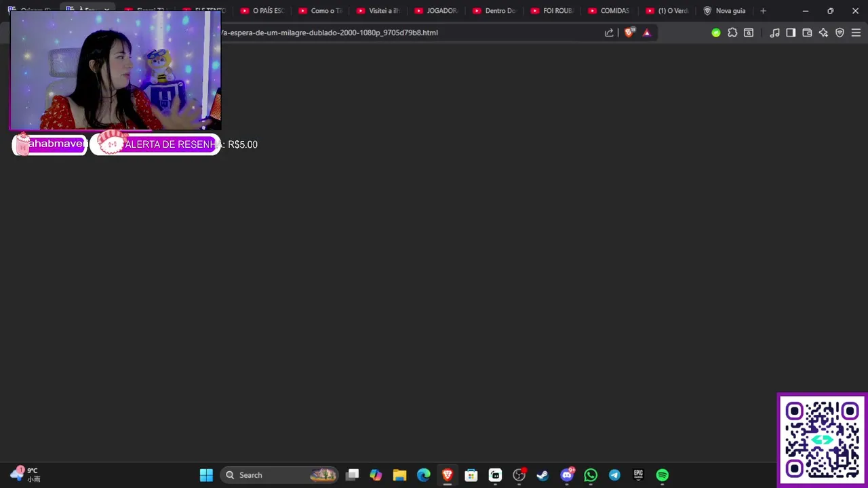Open Telegram from the taskbar
Screen dimensions: 868x488
point(614,475)
